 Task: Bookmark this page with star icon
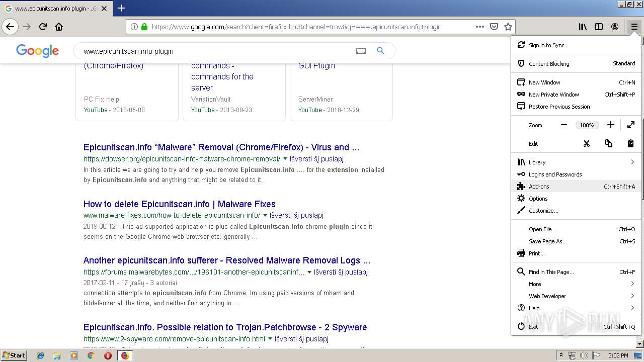coord(508,27)
